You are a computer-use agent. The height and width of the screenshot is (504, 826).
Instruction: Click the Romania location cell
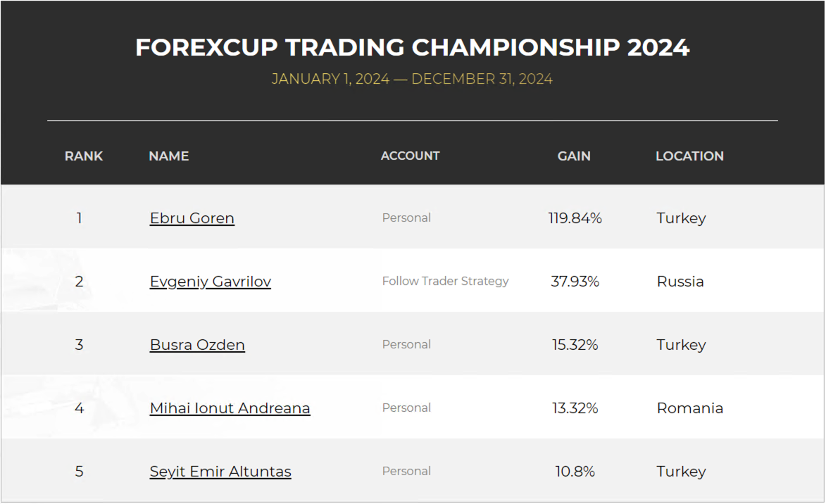coord(689,408)
